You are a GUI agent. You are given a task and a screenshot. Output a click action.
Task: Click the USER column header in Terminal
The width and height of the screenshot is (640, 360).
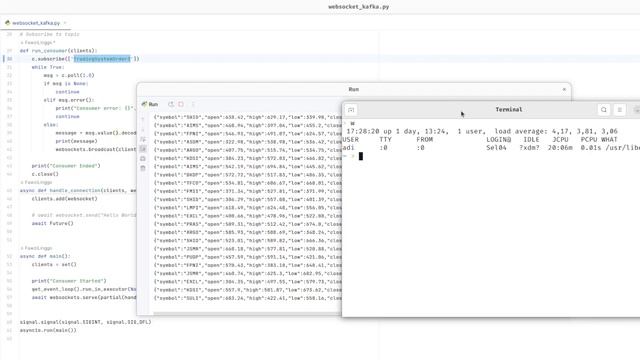tap(351, 140)
